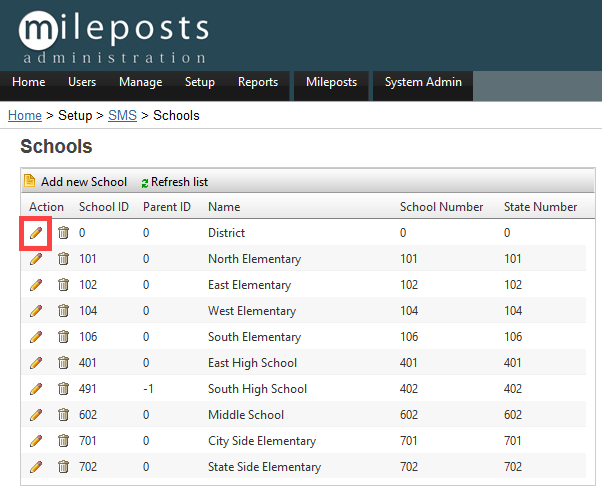Screen dimensions: 602x490
Task: Delete East Elementary with trash icon
Action: click(63, 285)
